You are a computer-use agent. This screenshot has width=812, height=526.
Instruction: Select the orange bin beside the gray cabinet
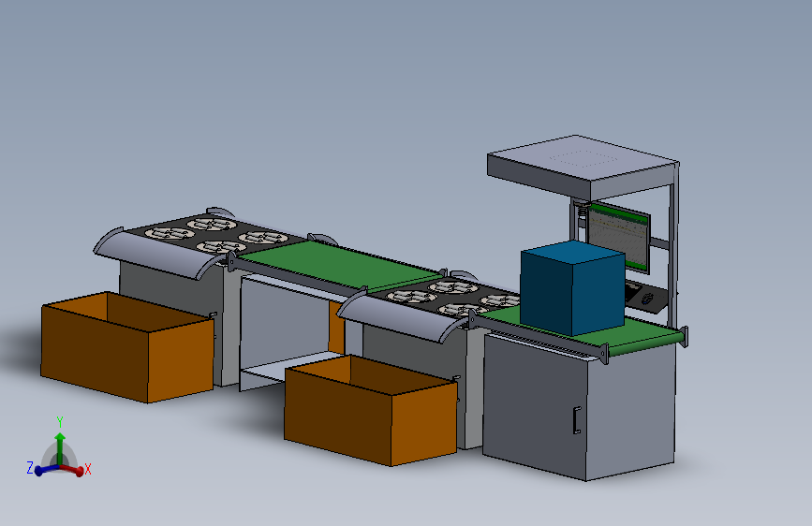[371, 410]
